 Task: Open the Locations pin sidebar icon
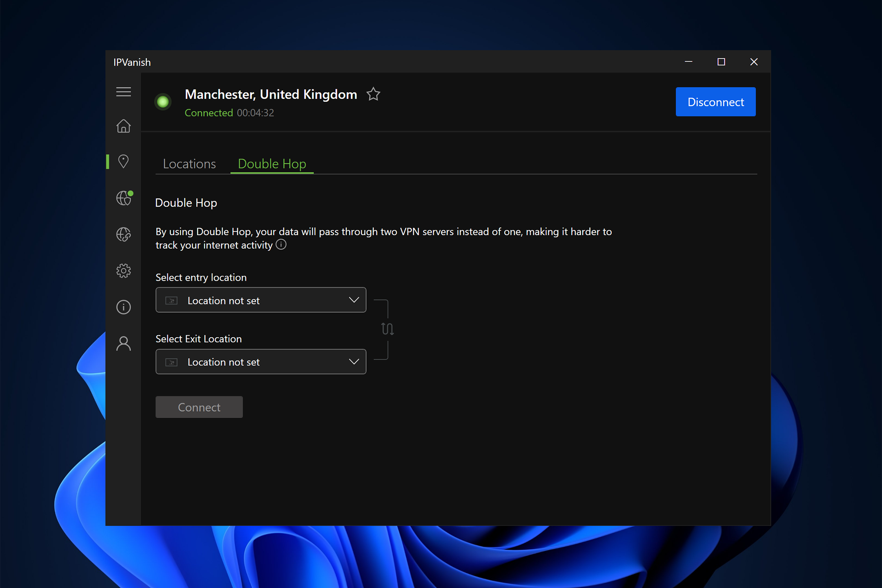(123, 161)
